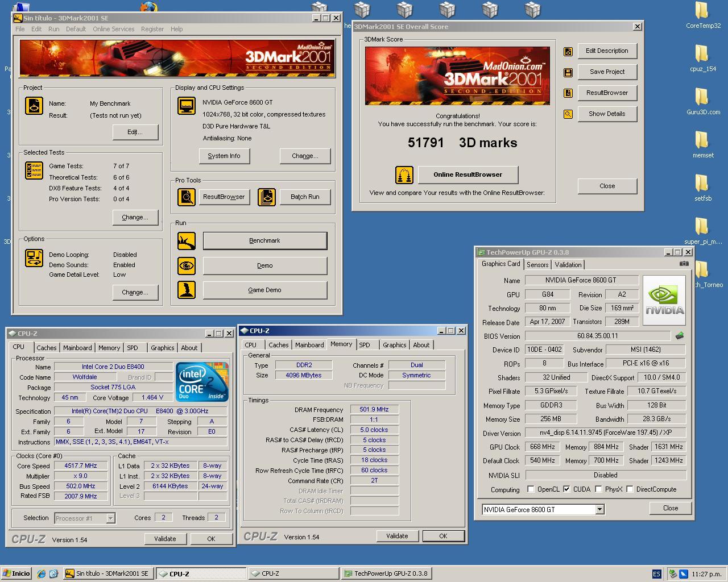The width and height of the screenshot is (728, 582).
Task: Click the Game Demo joystick icon
Action: pyautogui.click(x=187, y=290)
